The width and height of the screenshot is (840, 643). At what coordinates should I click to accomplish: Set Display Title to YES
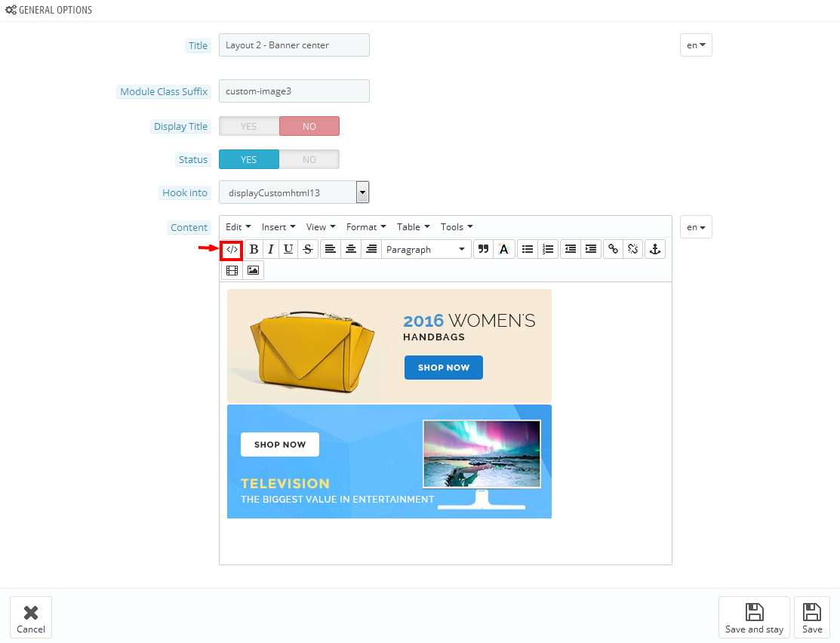click(249, 127)
